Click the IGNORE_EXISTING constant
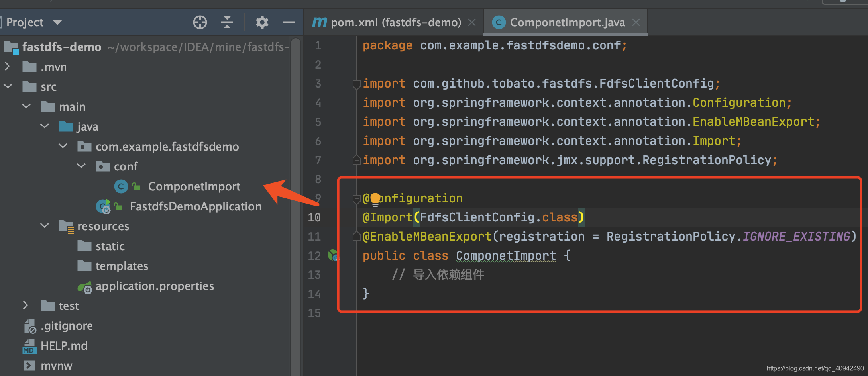The image size is (868, 376). pyautogui.click(x=796, y=237)
